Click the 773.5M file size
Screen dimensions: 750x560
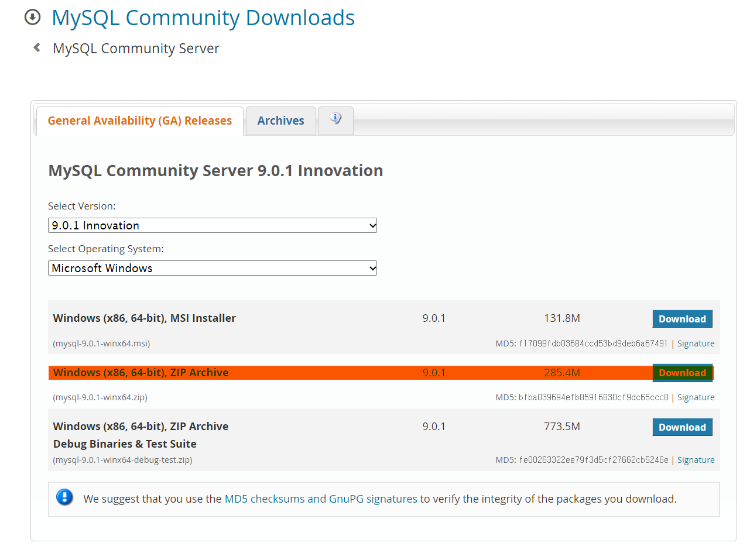click(x=562, y=427)
